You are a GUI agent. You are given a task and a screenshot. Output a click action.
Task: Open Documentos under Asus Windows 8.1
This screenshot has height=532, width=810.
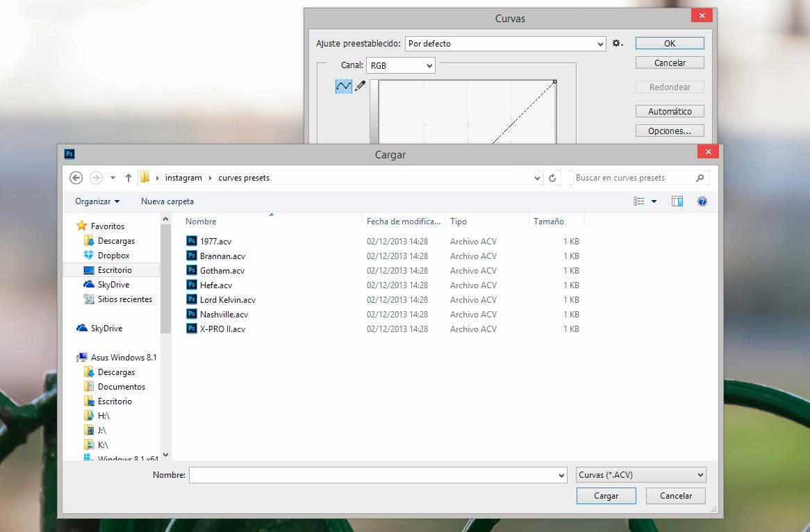[x=114, y=386]
